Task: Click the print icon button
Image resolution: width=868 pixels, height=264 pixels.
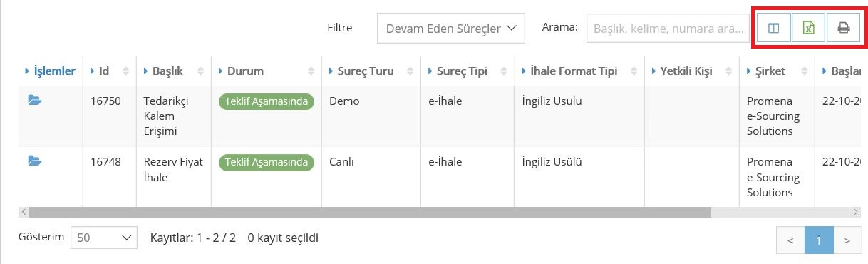Action: pos(844,29)
